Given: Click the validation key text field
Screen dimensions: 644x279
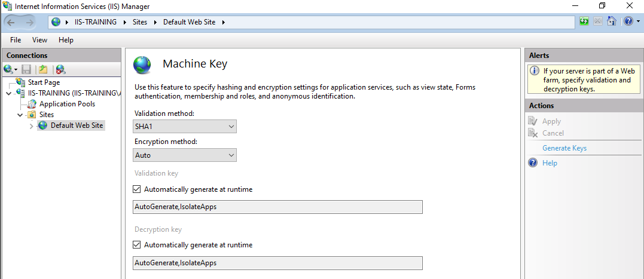Looking at the screenshot, I should coord(277,207).
